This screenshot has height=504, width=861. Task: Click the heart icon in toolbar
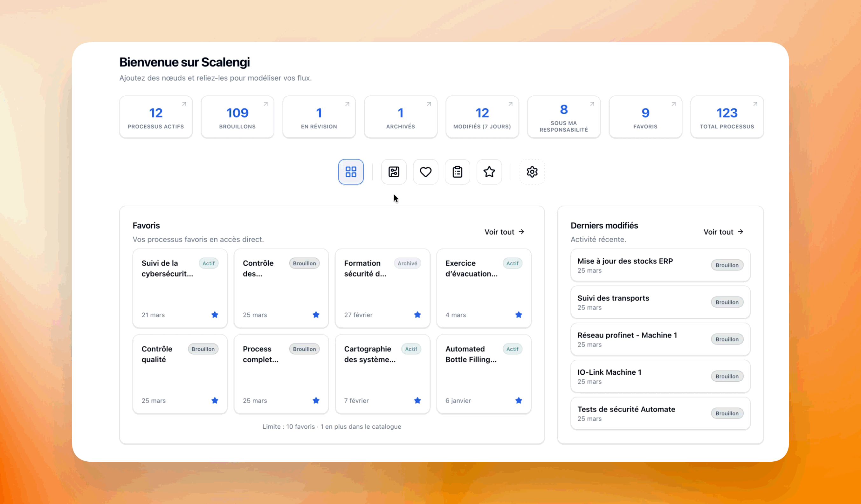(425, 172)
